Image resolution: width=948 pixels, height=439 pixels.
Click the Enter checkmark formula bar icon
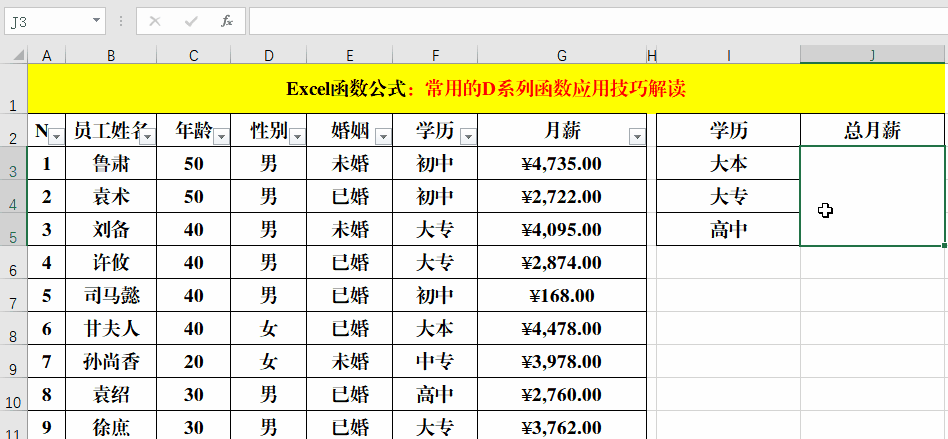(191, 22)
